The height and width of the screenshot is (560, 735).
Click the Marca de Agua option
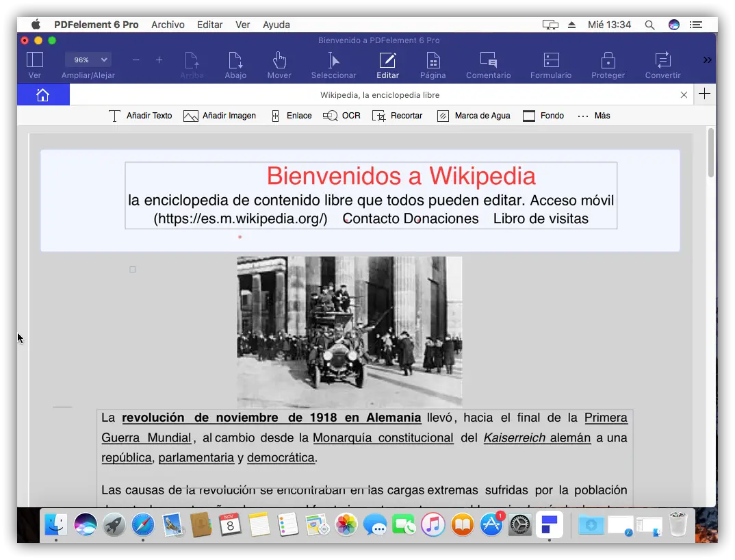point(474,116)
